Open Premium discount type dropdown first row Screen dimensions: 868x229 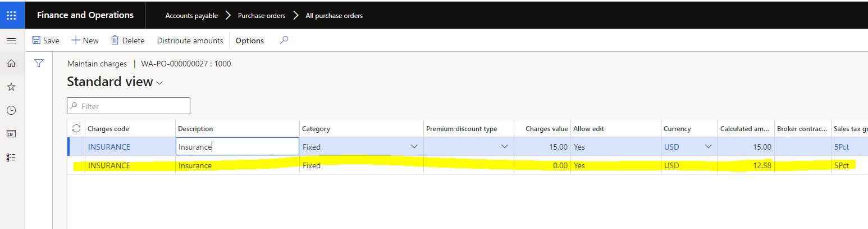(504, 146)
